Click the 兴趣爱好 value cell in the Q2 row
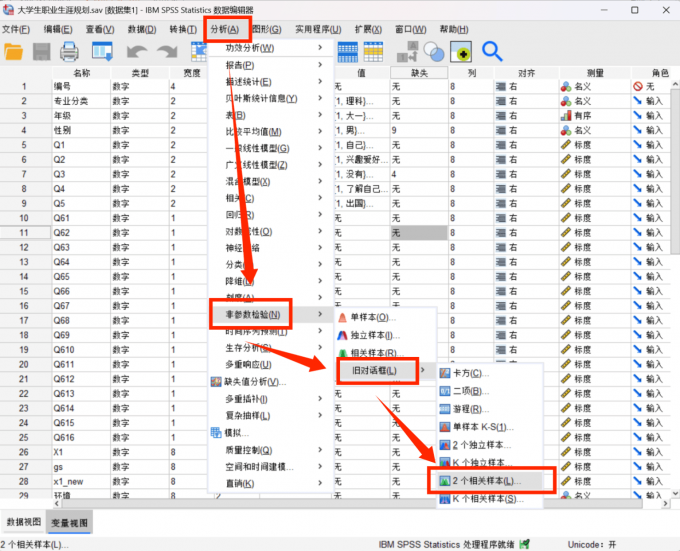Image resolution: width=680 pixels, height=551 pixels. [362, 160]
